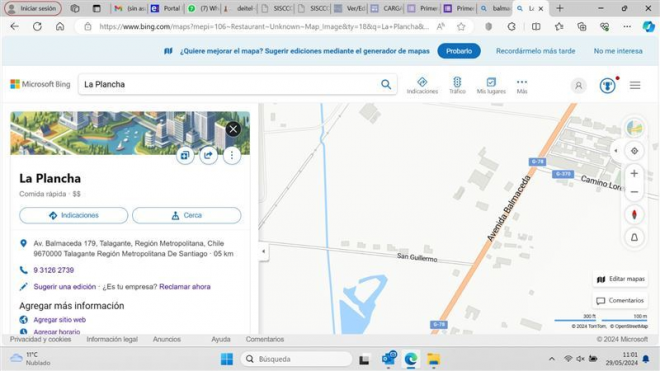660x371 pixels.
Task: Open browser collections icon
Action: pyautogui.click(x=582, y=27)
